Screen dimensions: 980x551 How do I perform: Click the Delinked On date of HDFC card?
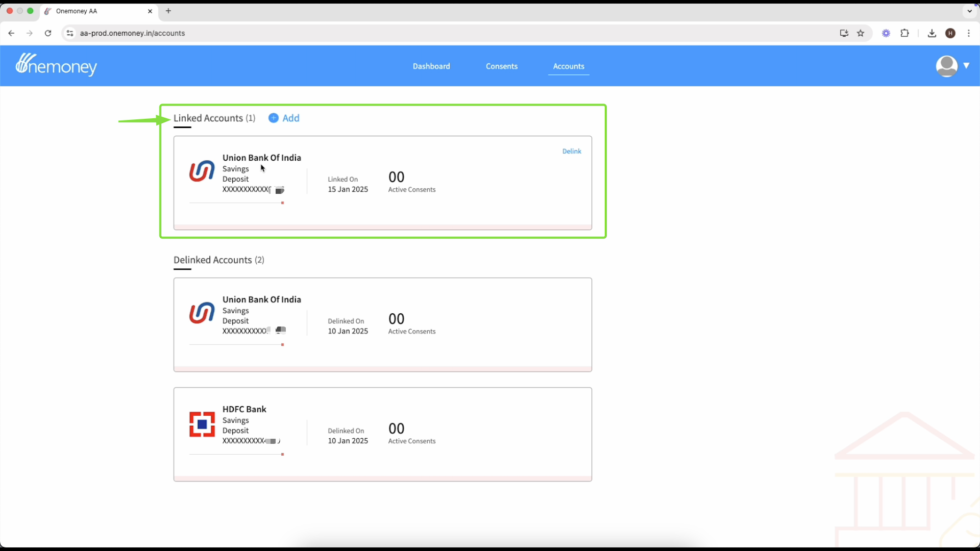pyautogui.click(x=348, y=441)
